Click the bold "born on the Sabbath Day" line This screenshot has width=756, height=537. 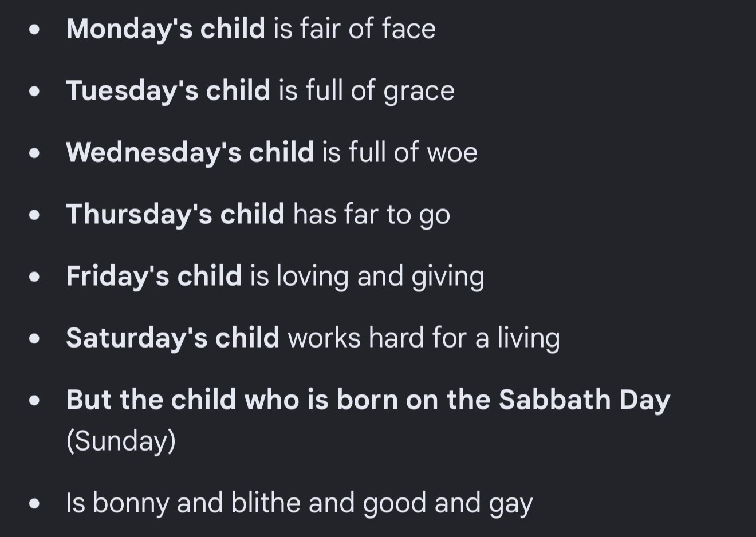coord(368,400)
